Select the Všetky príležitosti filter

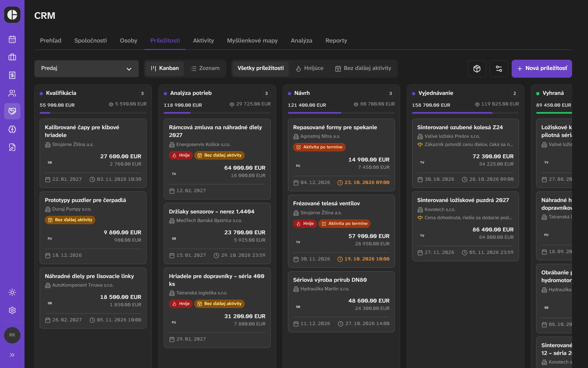[261, 68]
